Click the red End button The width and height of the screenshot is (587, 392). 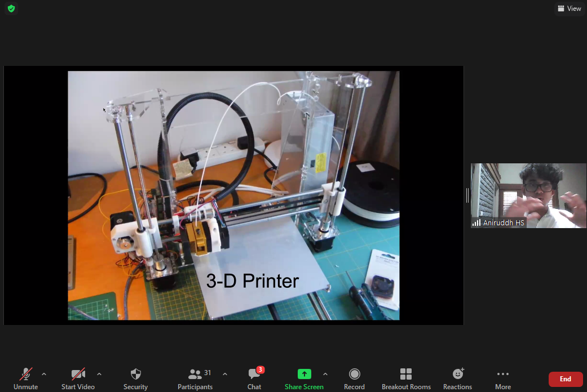[565, 379]
